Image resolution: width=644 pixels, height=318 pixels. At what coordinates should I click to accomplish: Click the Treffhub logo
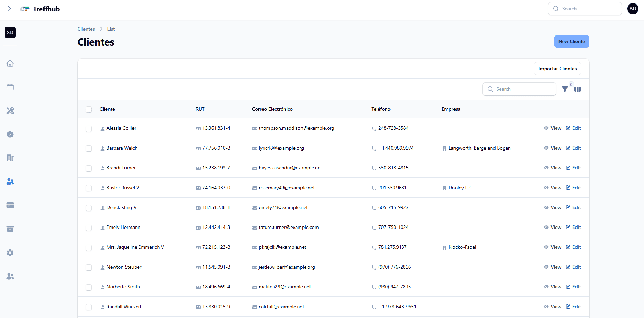click(40, 9)
